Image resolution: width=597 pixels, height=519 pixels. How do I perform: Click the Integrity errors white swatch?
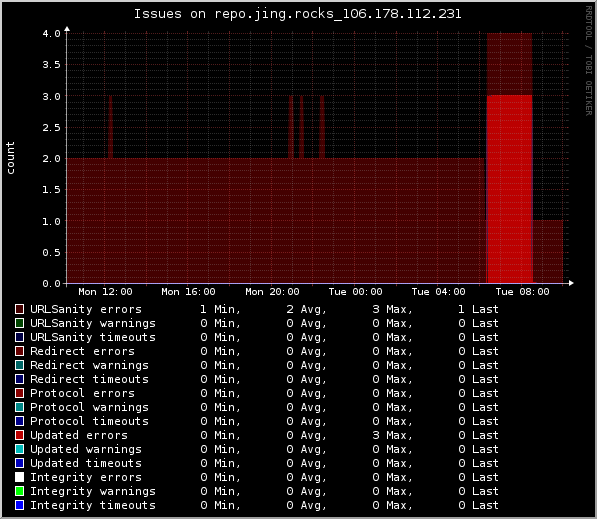pos(19,477)
